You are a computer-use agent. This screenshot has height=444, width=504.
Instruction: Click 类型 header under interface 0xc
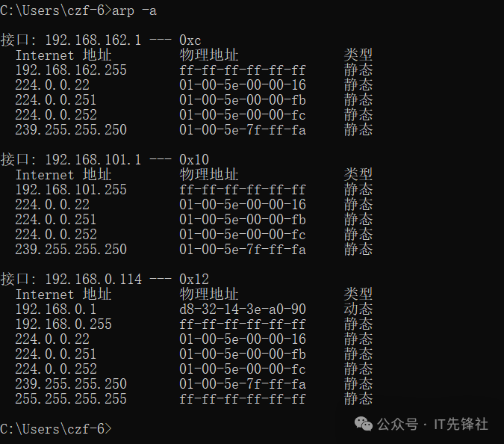358,55
